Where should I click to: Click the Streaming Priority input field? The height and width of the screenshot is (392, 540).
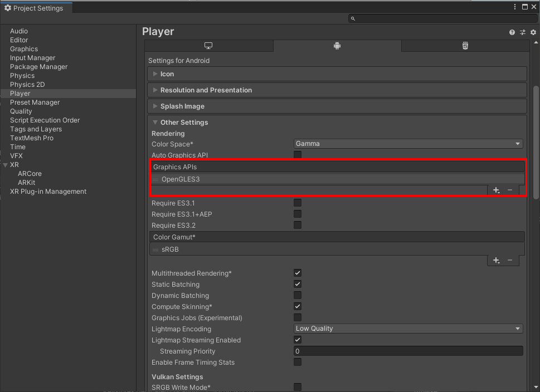point(408,351)
